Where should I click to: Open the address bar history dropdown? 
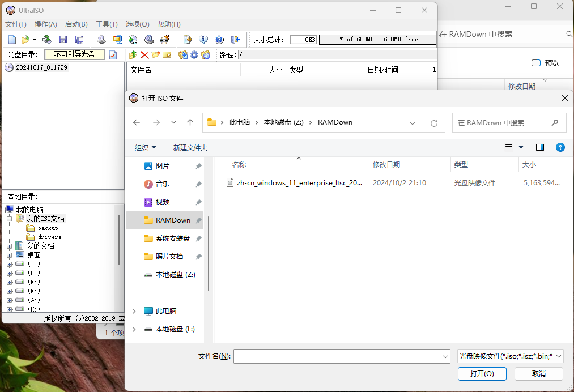coord(413,123)
